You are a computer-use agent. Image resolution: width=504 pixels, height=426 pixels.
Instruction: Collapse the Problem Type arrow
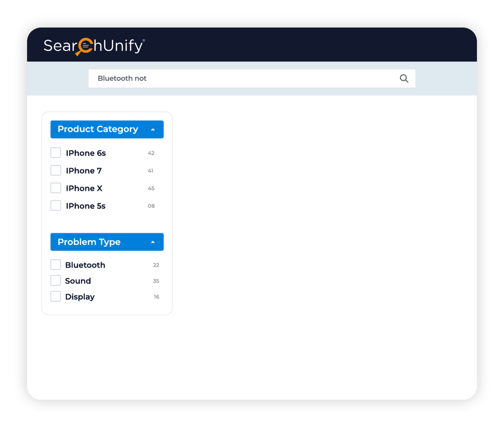pos(153,242)
